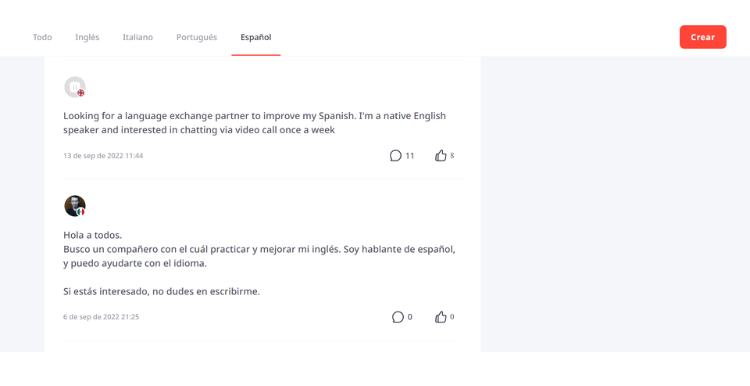
Task: Switch to the Inglés tab
Action: pos(87,37)
